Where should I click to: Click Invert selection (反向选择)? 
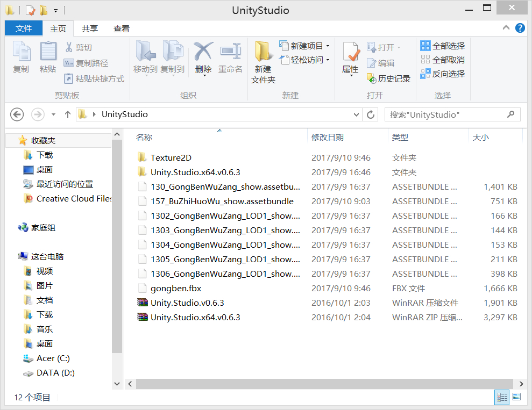(442, 74)
